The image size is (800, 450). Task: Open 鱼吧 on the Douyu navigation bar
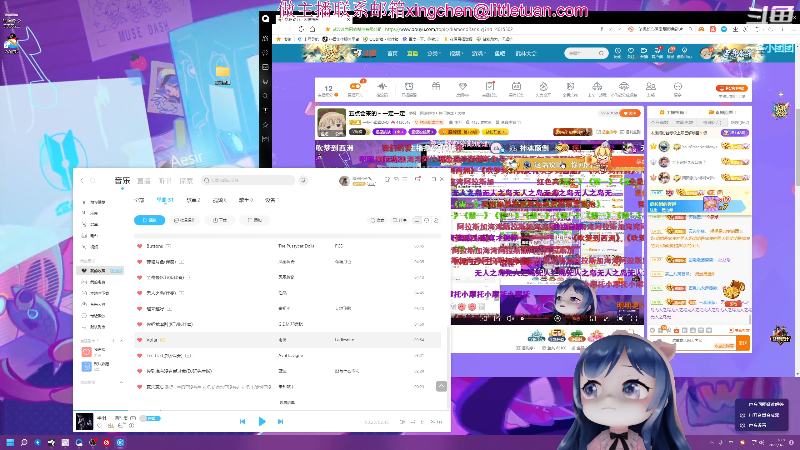pos(499,54)
